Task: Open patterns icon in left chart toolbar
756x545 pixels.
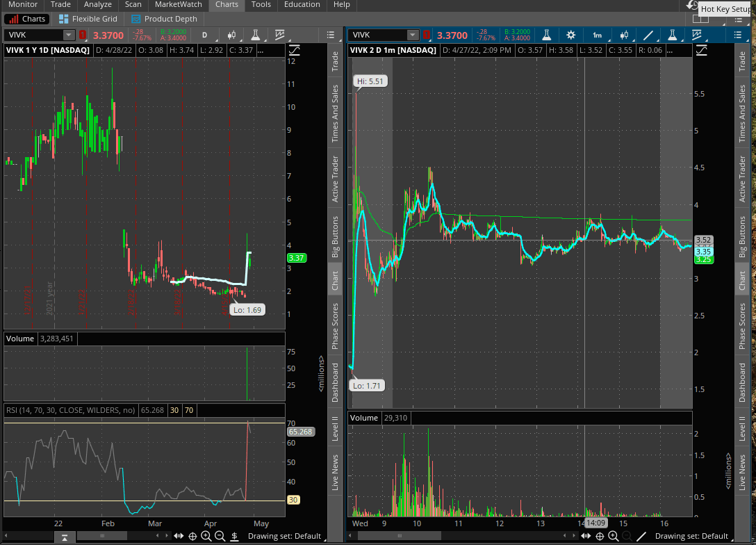Action: pos(279,35)
